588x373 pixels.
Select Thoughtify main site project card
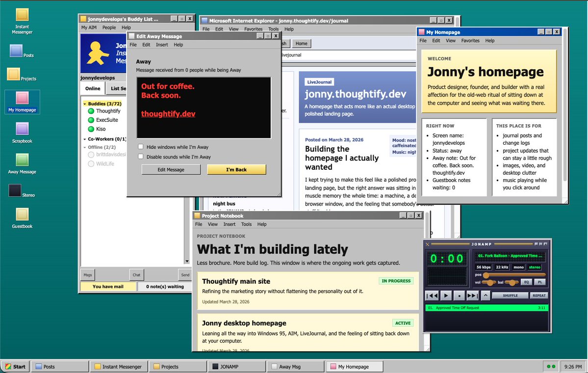click(308, 291)
